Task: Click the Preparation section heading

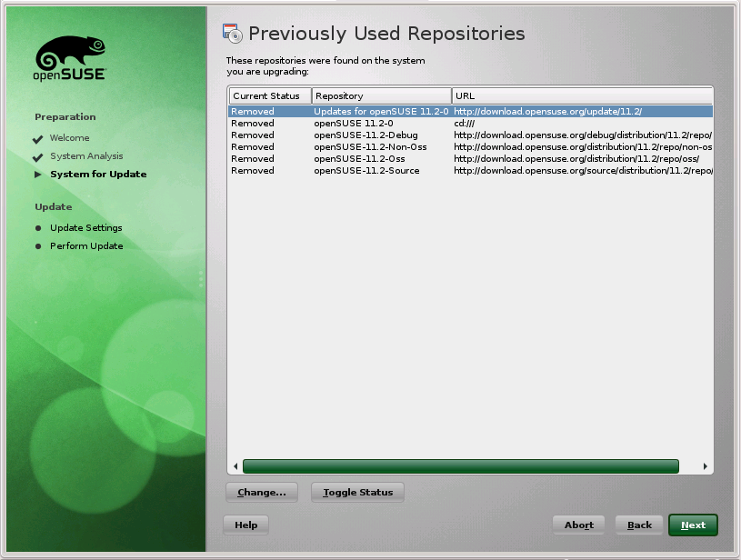Action: point(65,116)
